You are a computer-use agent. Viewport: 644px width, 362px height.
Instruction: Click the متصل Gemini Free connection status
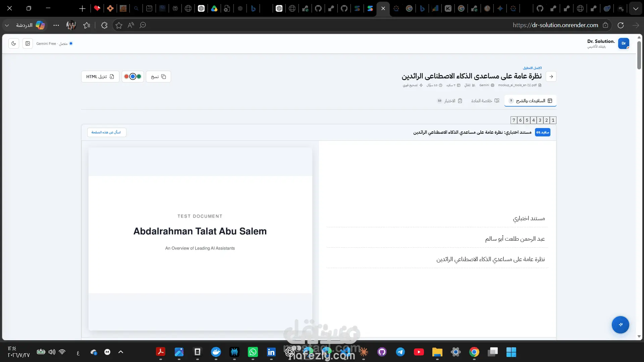[54, 44]
